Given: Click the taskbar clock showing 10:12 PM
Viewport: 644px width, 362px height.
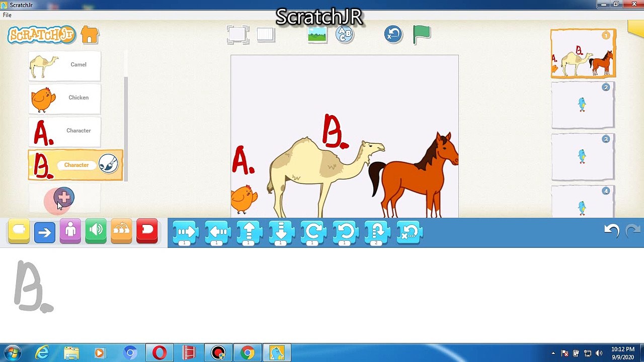Looking at the screenshot, I should click(623, 353).
